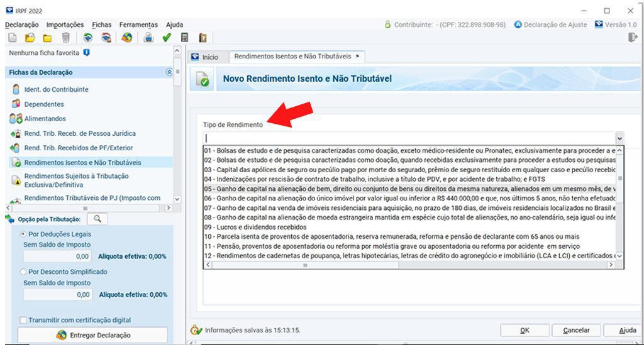Click up arrow of income type list scrollbar

click(x=619, y=151)
